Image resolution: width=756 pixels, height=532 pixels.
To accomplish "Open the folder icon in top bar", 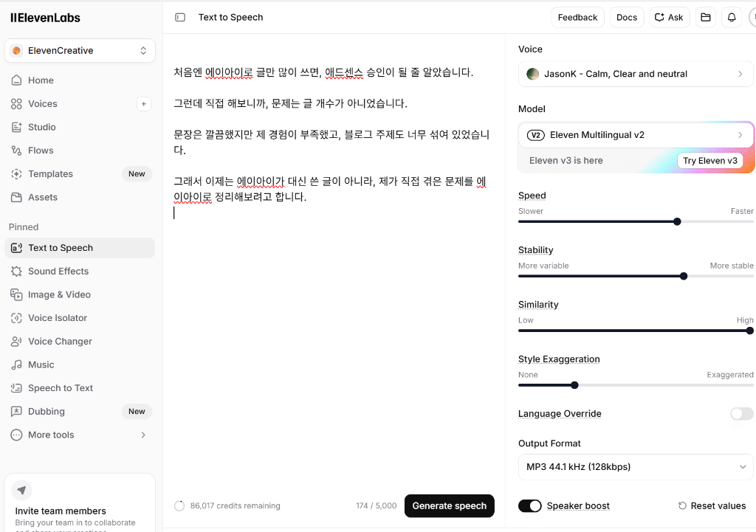I will coord(705,18).
